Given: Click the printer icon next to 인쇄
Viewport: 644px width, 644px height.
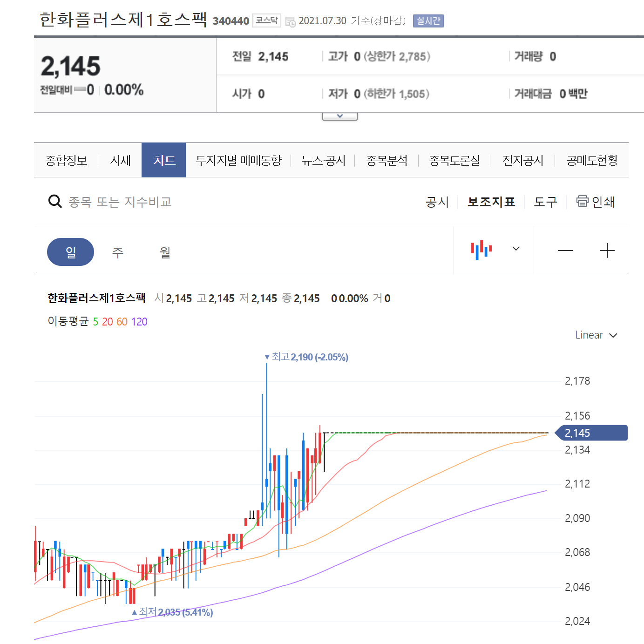Looking at the screenshot, I should 583,201.
